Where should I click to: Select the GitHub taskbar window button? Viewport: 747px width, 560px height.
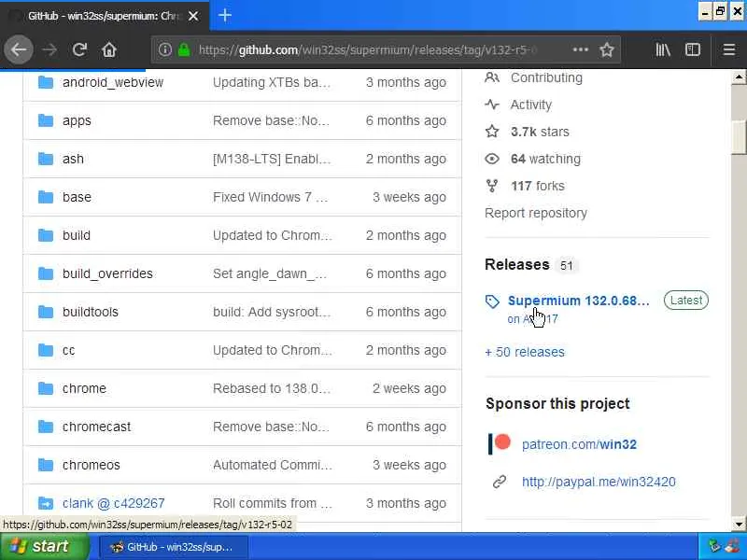174,547
